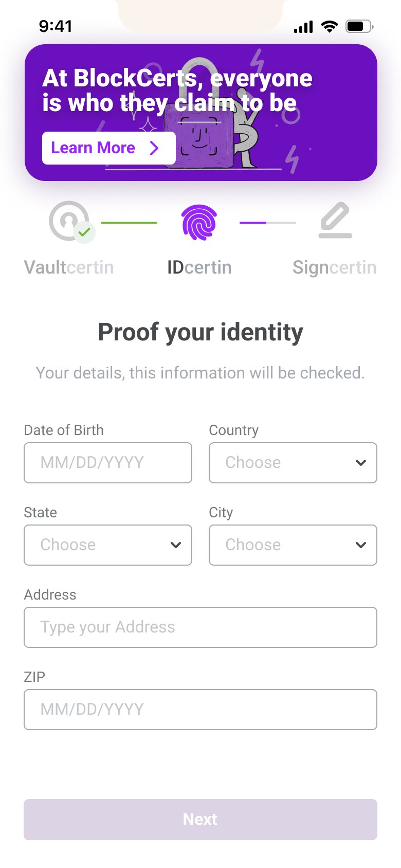Focus the ZIP input field

200,710
